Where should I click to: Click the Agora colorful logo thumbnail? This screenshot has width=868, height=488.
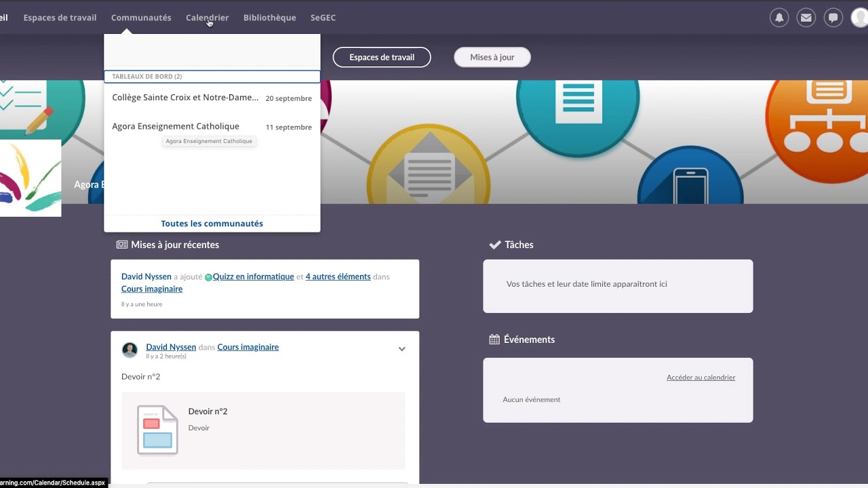[31, 178]
